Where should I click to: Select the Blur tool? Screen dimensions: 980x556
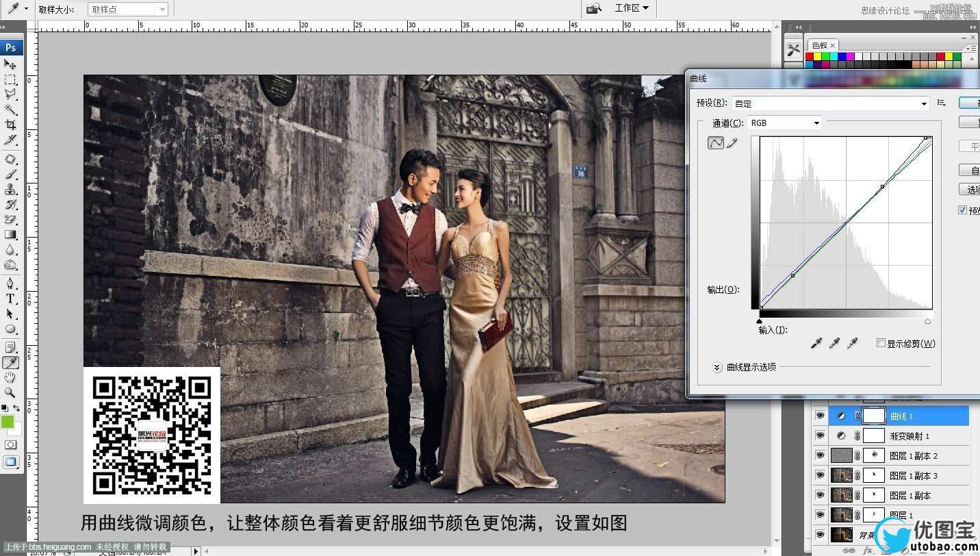pyautogui.click(x=10, y=249)
